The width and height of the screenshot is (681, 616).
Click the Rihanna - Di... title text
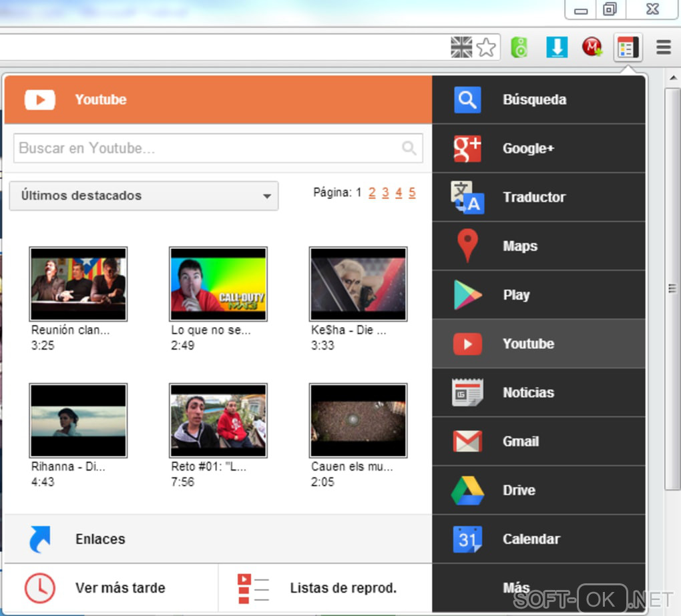pyautogui.click(x=68, y=467)
